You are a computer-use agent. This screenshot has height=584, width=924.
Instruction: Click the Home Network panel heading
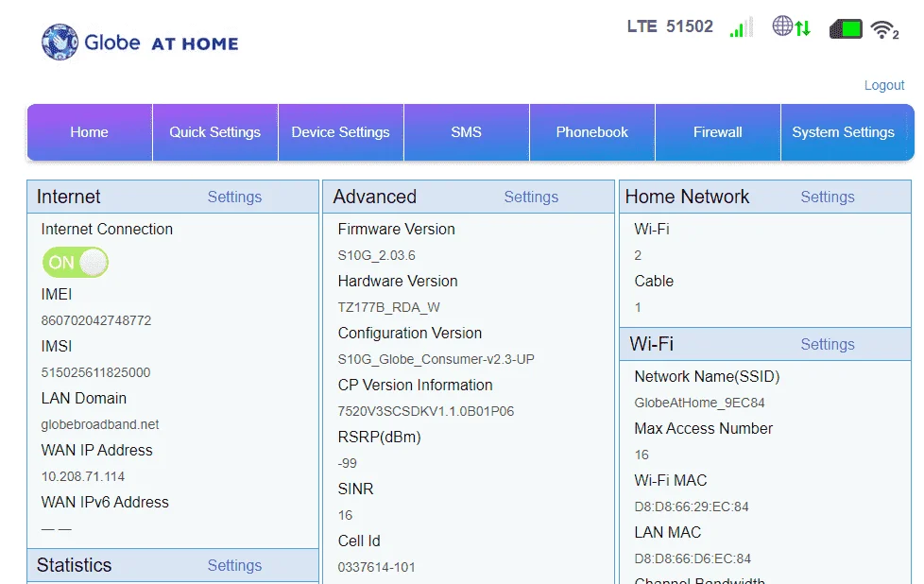click(x=687, y=197)
